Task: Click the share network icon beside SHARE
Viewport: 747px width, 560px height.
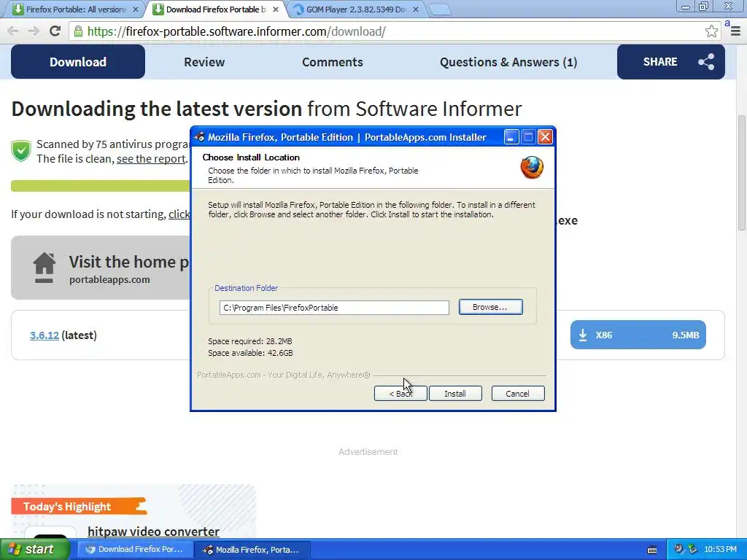Action: pos(706,62)
